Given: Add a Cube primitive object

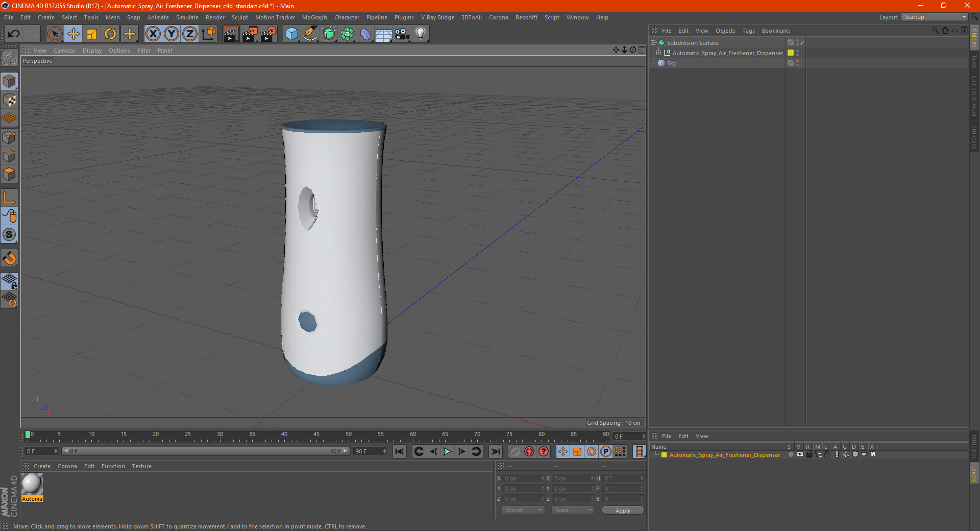Looking at the screenshot, I should pos(291,34).
